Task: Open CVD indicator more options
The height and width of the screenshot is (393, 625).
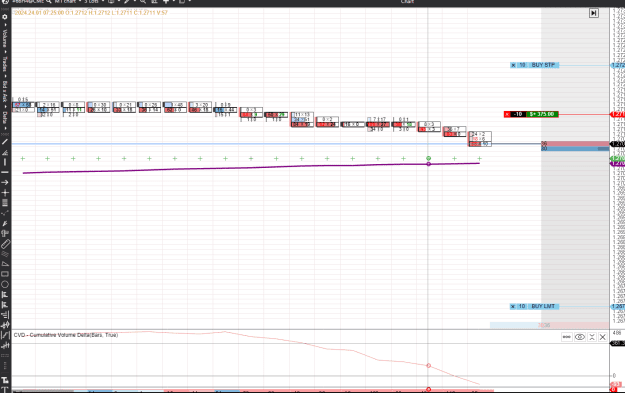Action: tap(566, 337)
